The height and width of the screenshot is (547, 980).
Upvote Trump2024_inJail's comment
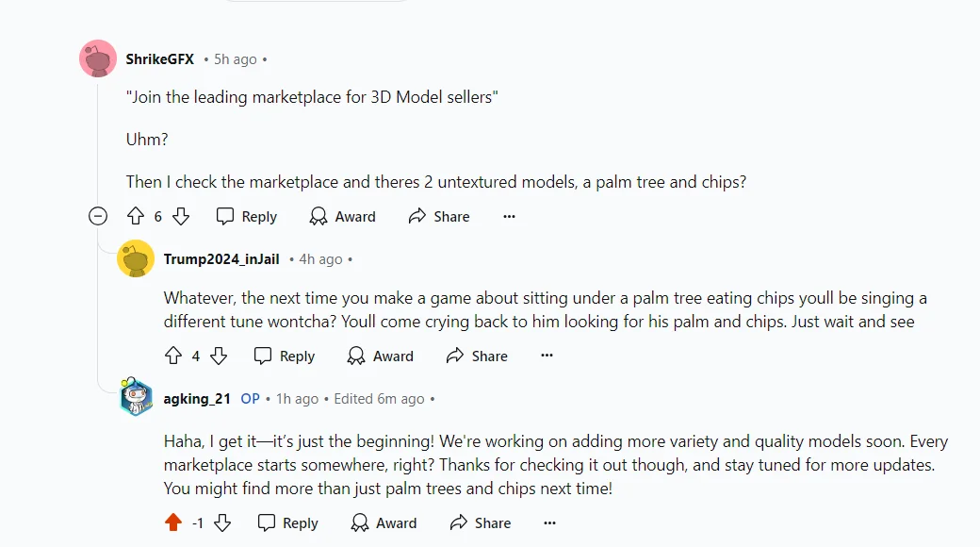coord(173,356)
